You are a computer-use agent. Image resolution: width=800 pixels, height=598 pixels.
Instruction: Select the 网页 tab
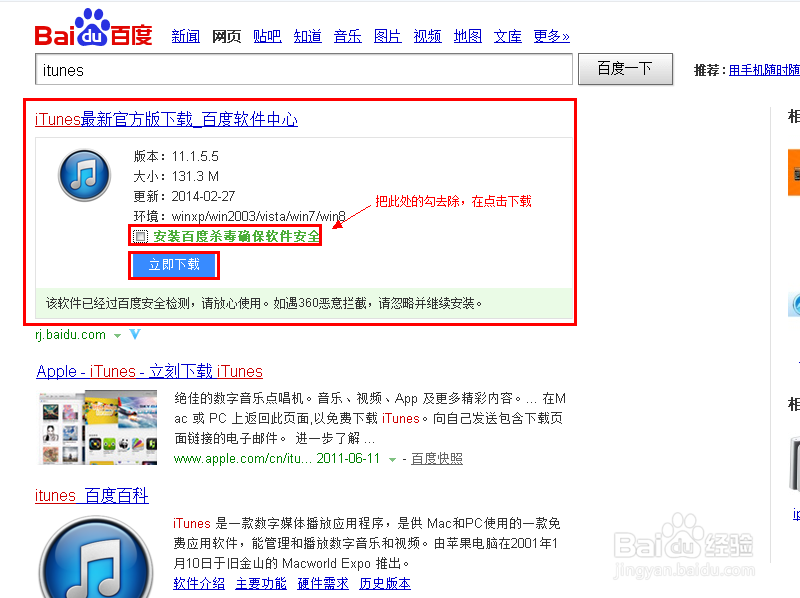[x=227, y=36]
